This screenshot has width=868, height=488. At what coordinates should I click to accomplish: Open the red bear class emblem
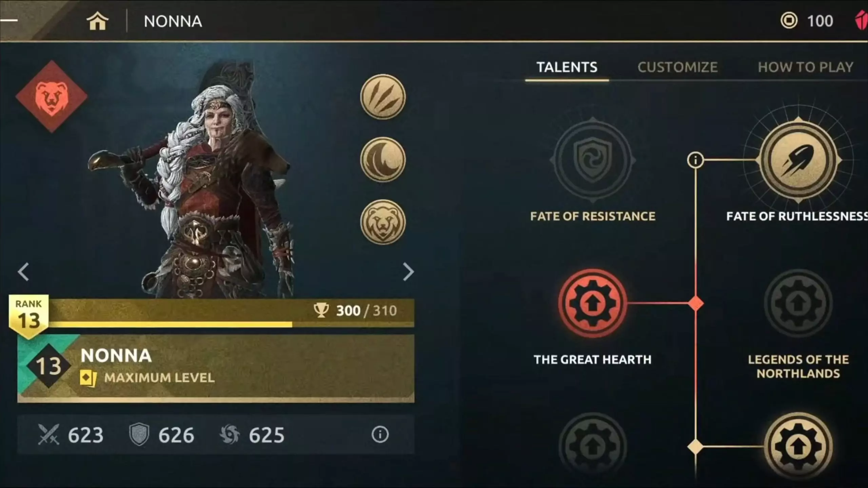pos(52,97)
